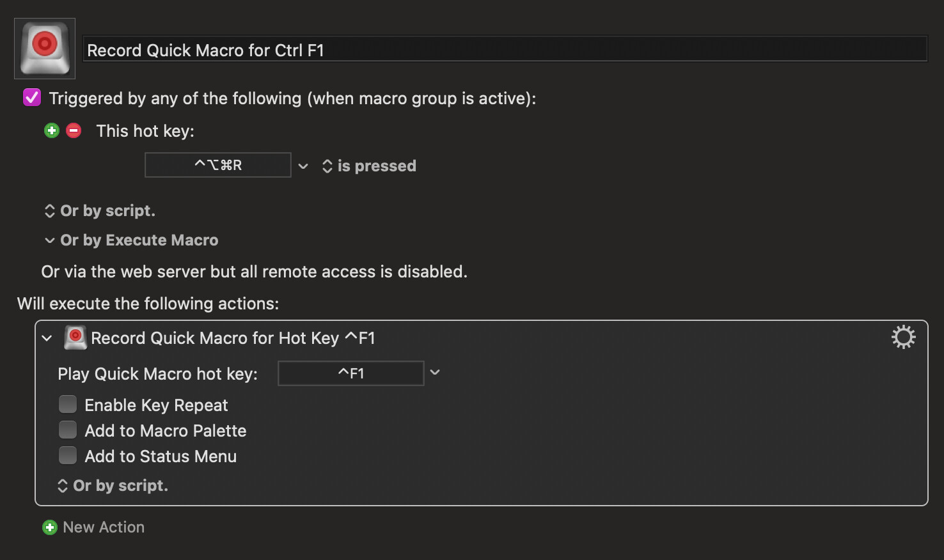The width and height of the screenshot is (944, 560).
Task: Click the New Action label
Action: pos(104,527)
